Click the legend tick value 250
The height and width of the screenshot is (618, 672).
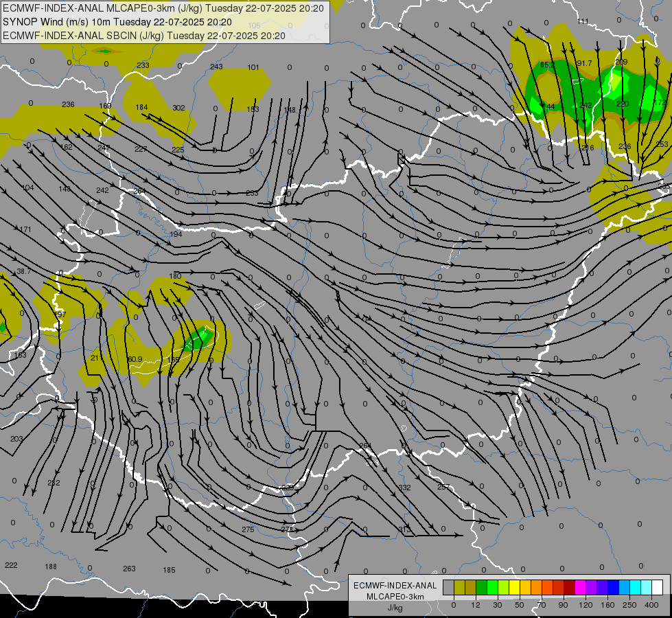629,605
